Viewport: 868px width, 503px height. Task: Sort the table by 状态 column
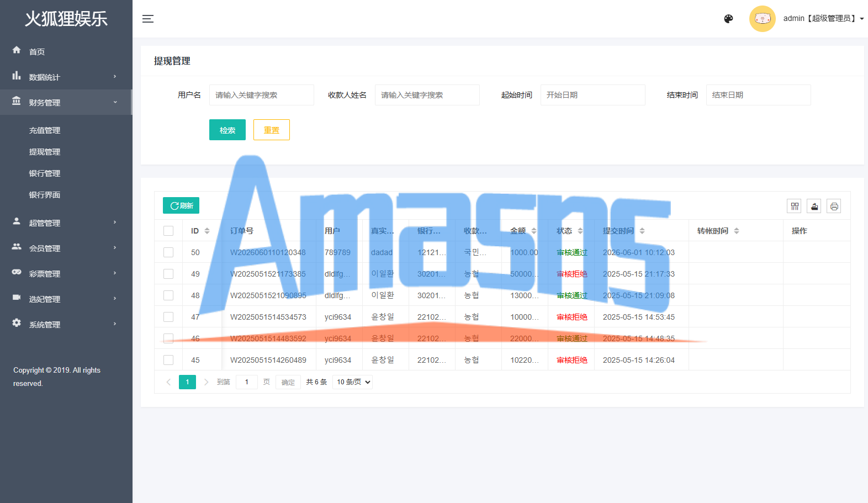580,231
